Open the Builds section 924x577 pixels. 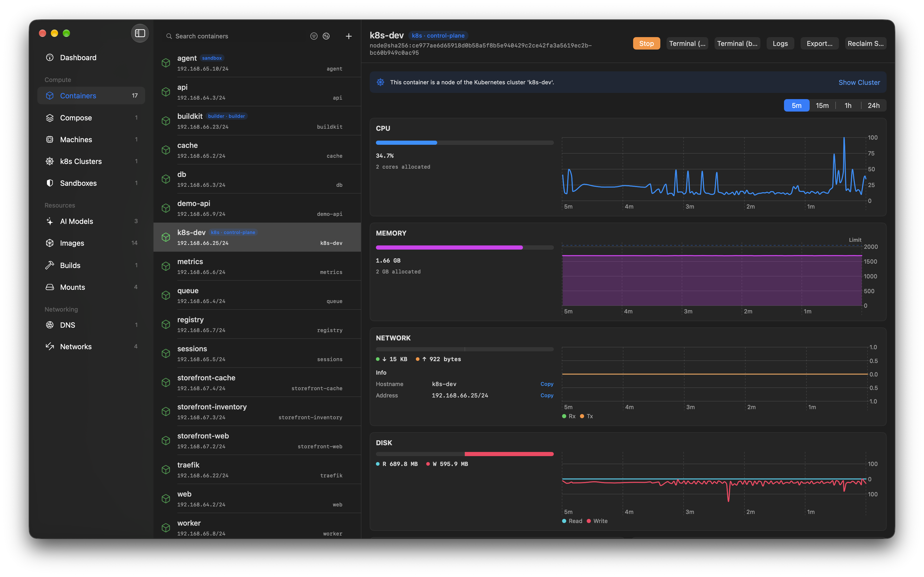(x=91, y=265)
